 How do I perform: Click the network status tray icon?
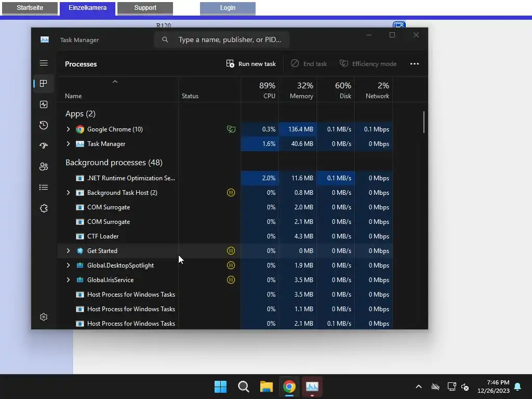pyautogui.click(x=451, y=387)
